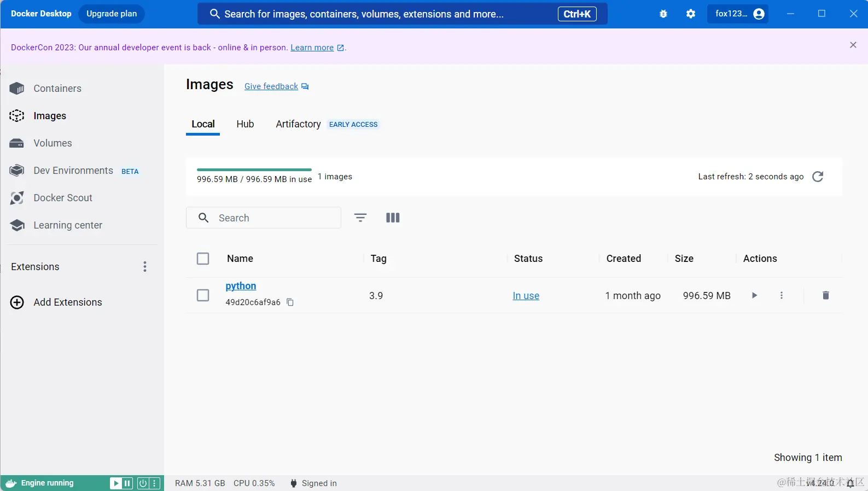Sort by the Name column header
868x491 pixels.
coord(240,259)
